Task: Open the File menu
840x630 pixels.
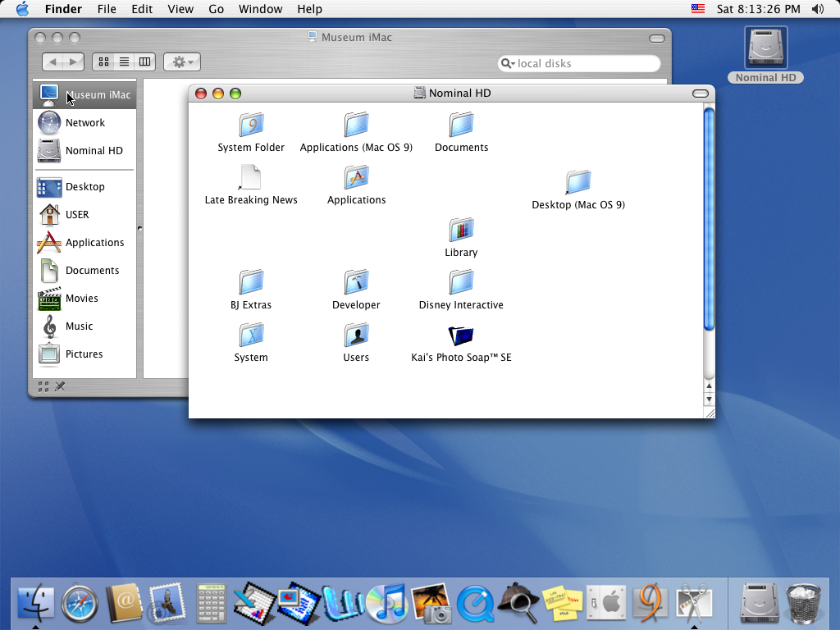Action: point(107,9)
